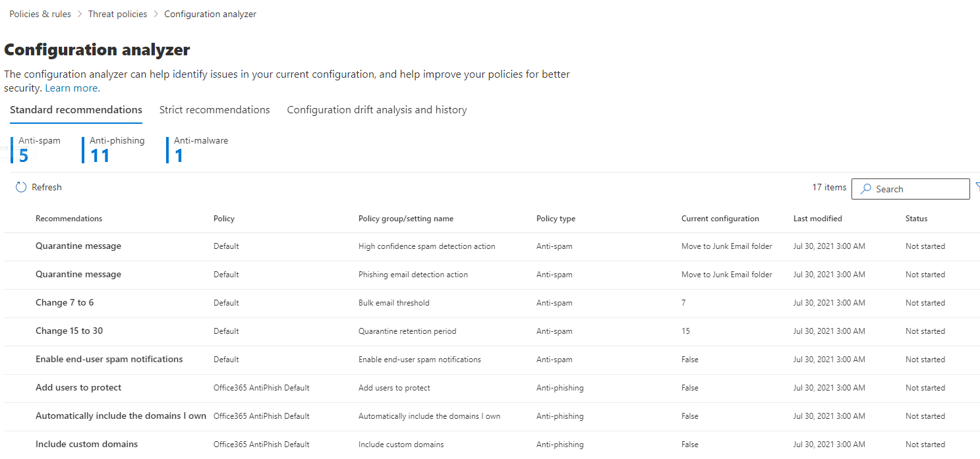The image size is (980, 459).
Task: Select the Change 15 to 30 recommendation row
Action: click(69, 331)
